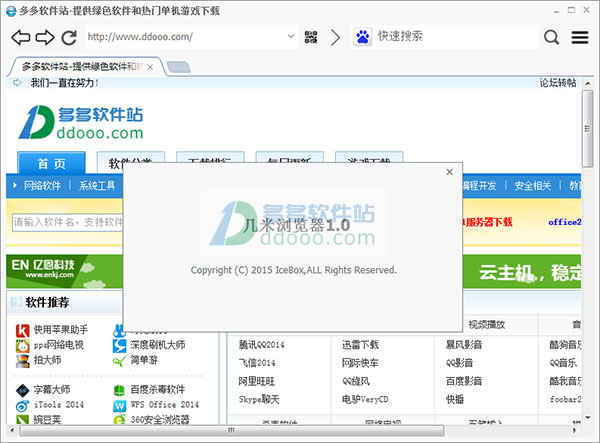Click the vertical scrollbar thumb
The width and height of the screenshot is (600, 443).
tap(588, 129)
